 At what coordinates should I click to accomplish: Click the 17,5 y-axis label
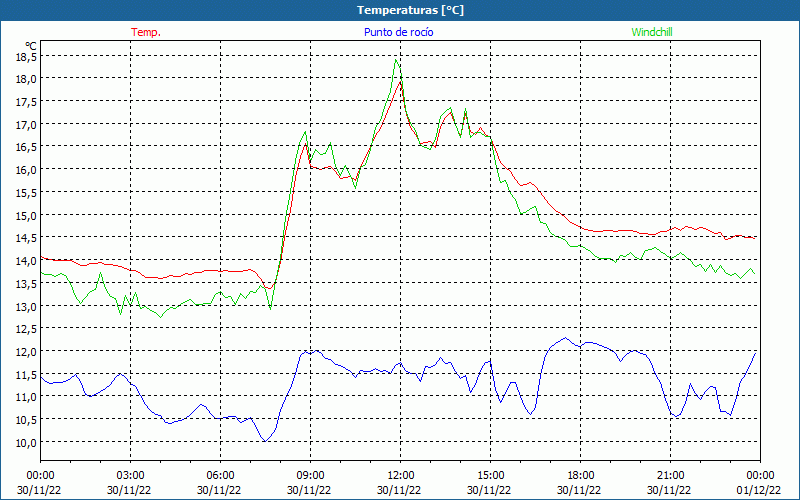26,102
